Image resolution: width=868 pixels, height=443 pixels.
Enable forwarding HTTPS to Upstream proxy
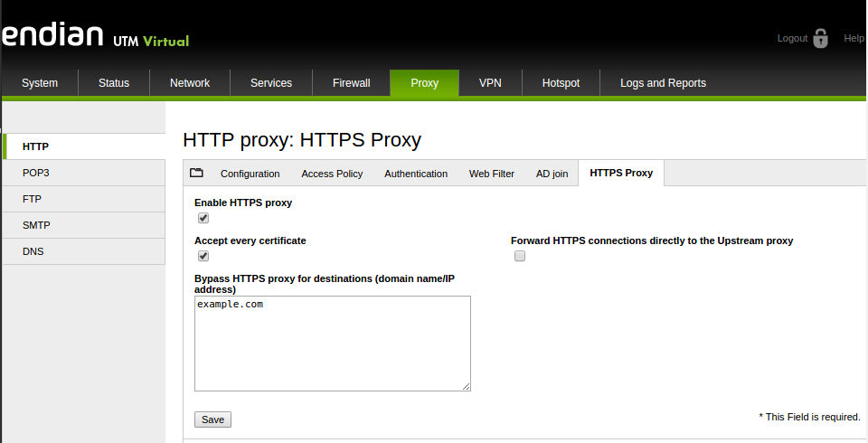(519, 256)
